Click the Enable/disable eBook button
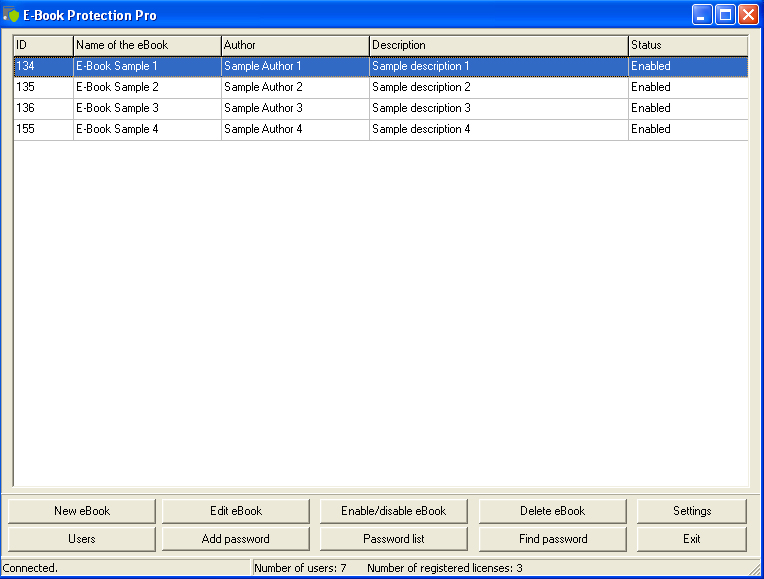764x579 pixels. pos(394,511)
